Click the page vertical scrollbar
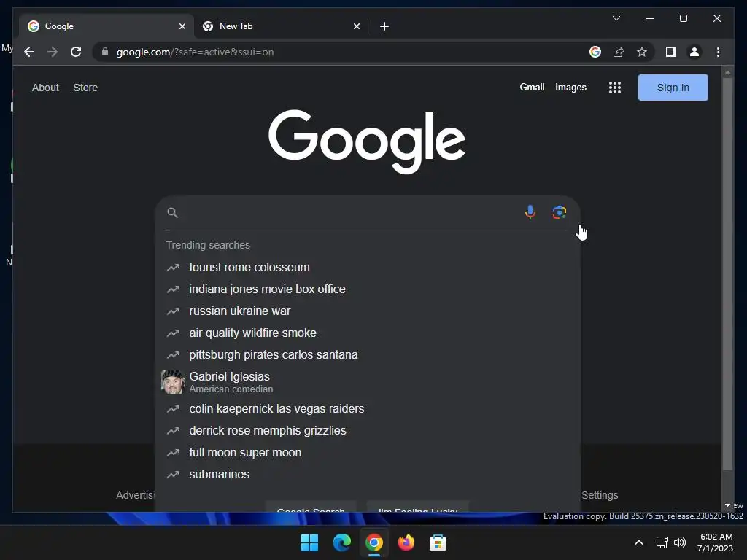Viewport: 747px width, 560px height. [727, 274]
